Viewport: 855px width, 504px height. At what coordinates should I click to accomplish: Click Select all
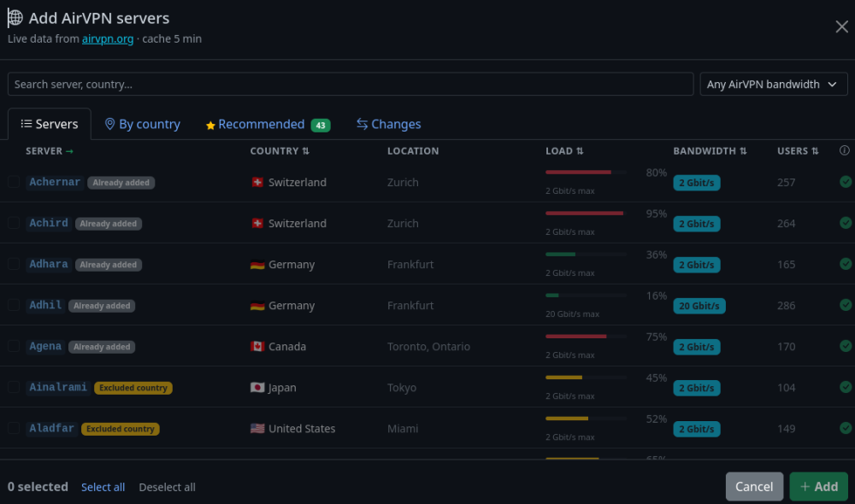click(103, 487)
